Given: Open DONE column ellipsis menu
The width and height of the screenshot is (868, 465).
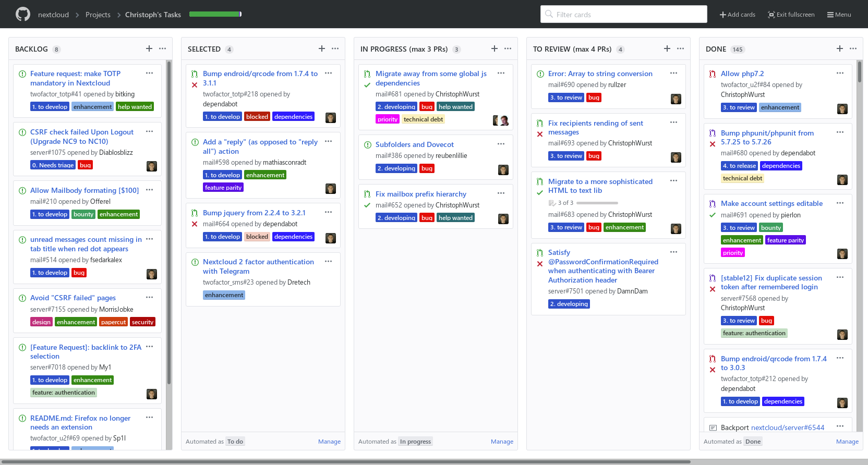Looking at the screenshot, I should click(x=853, y=48).
